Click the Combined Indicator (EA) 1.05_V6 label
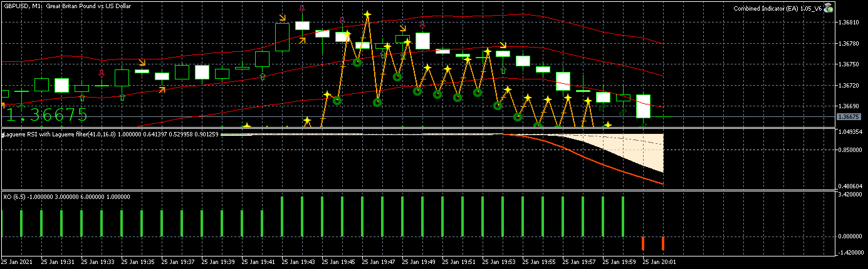868x269 pixels. [778, 8]
